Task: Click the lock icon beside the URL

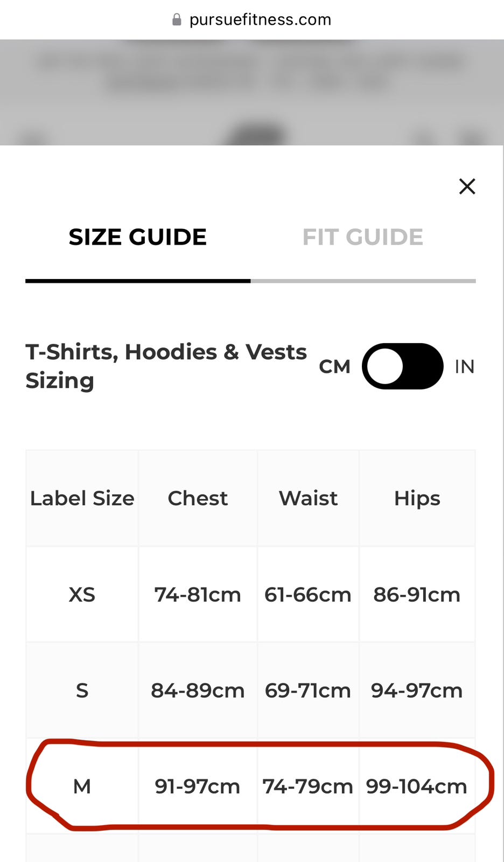Action: (177, 20)
